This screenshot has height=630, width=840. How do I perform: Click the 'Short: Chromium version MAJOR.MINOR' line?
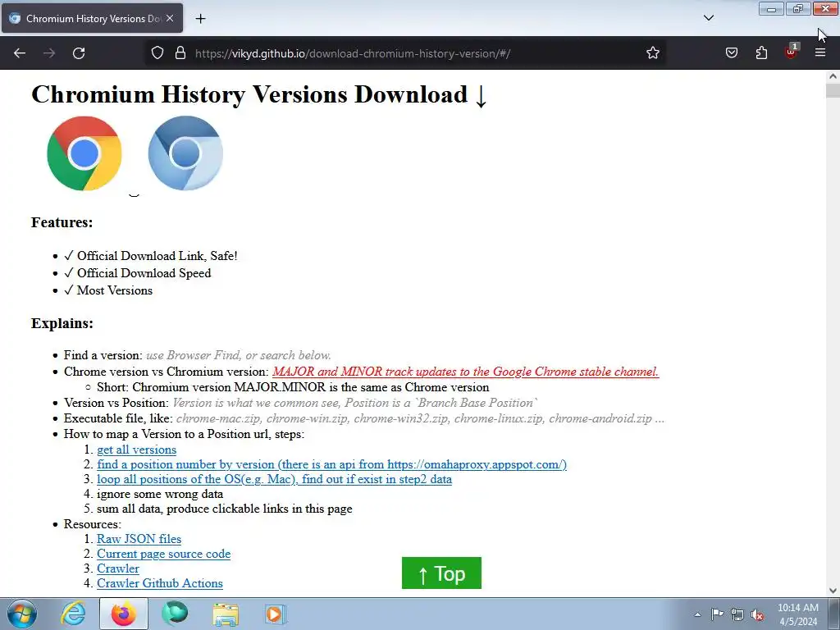pyautogui.click(x=293, y=387)
